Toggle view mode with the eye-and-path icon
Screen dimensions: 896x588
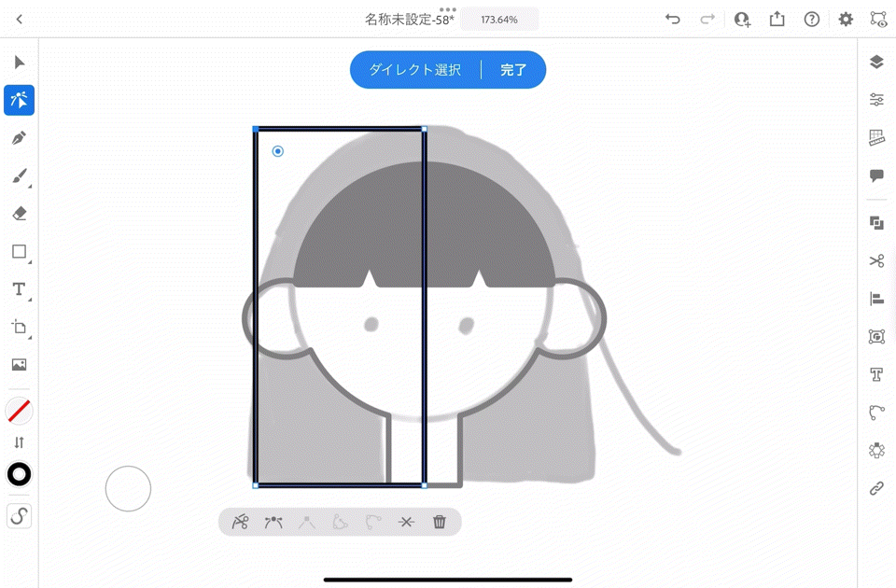878,20
